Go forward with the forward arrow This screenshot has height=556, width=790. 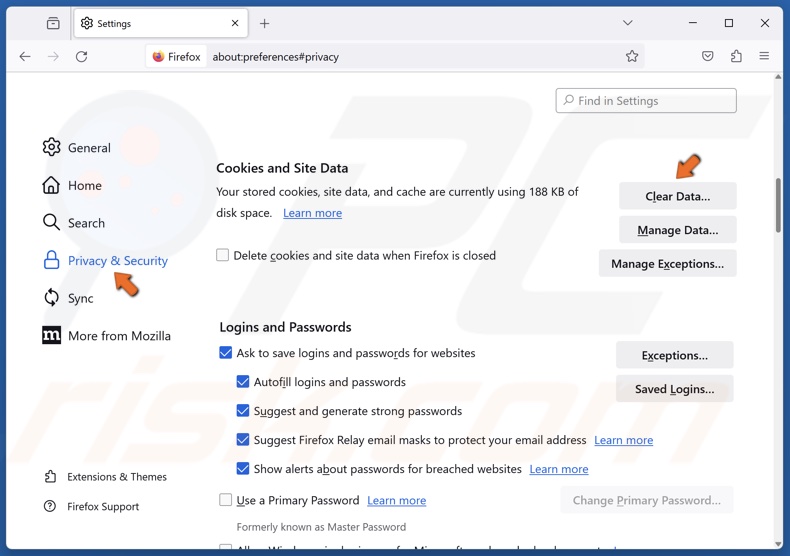53,56
